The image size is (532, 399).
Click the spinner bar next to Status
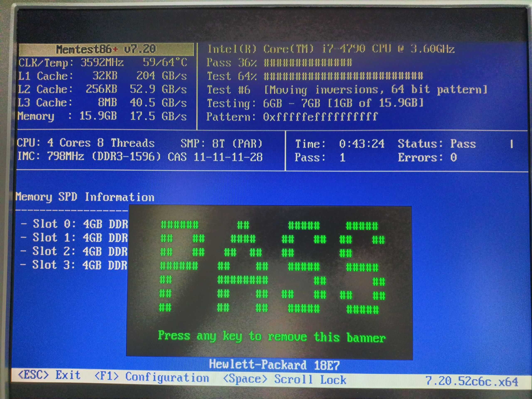pyautogui.click(x=512, y=144)
